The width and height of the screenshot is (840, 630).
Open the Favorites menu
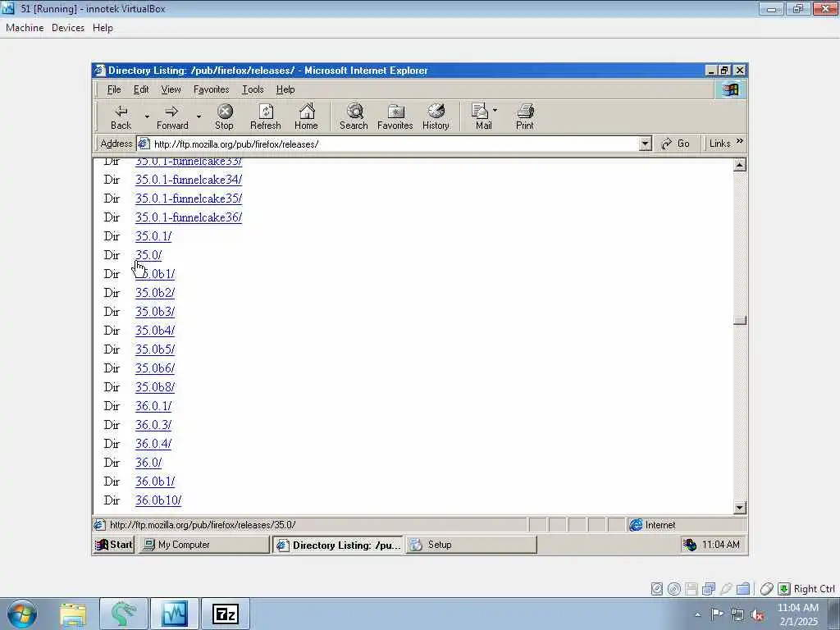211,89
